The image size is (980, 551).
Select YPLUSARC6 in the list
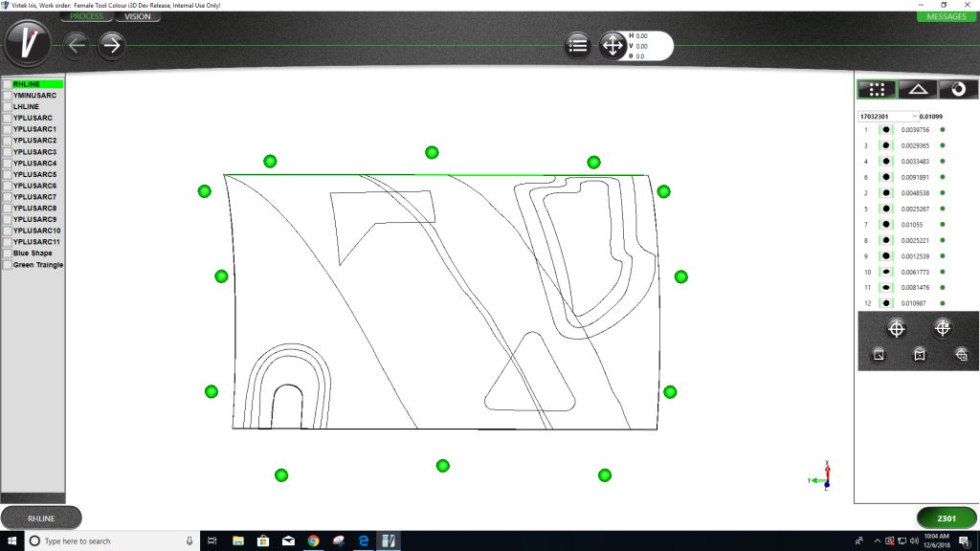click(x=35, y=186)
